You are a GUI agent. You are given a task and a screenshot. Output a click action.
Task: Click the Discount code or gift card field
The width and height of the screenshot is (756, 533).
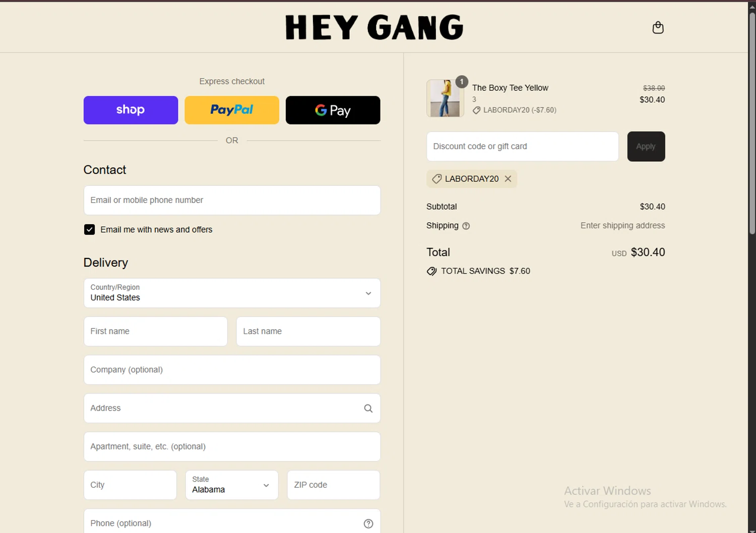523,147
